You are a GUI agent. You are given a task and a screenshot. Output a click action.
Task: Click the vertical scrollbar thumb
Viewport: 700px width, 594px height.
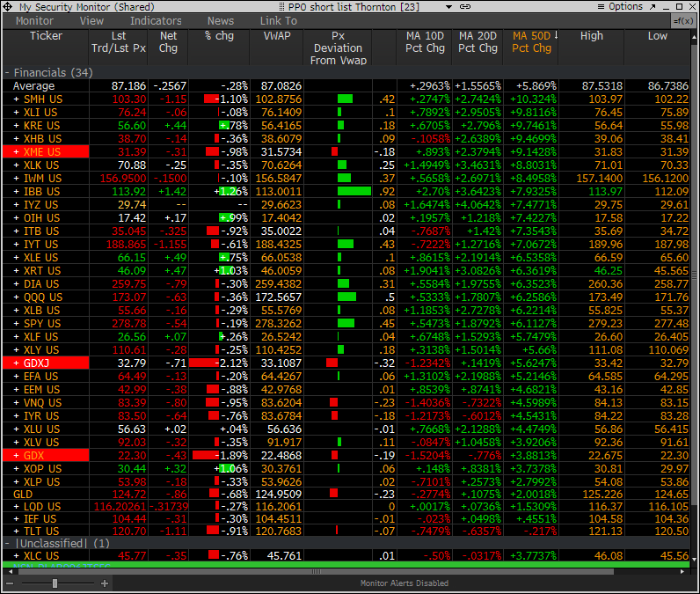pyautogui.click(x=694, y=275)
